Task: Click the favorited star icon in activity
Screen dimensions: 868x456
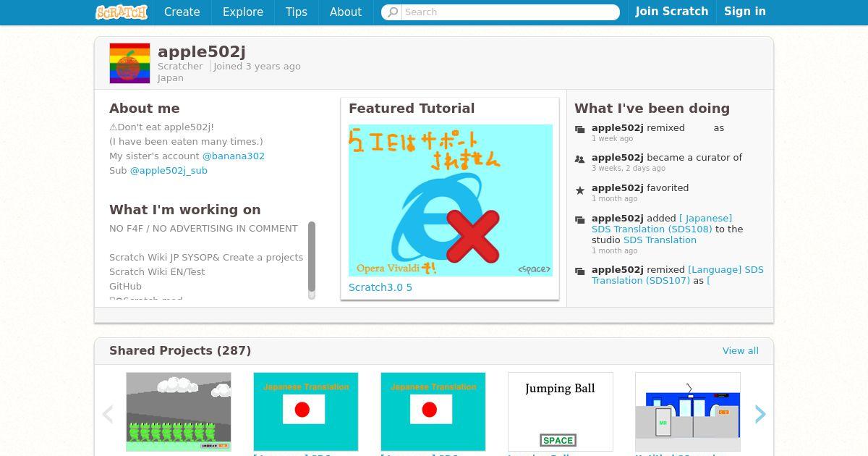Action: click(x=580, y=190)
